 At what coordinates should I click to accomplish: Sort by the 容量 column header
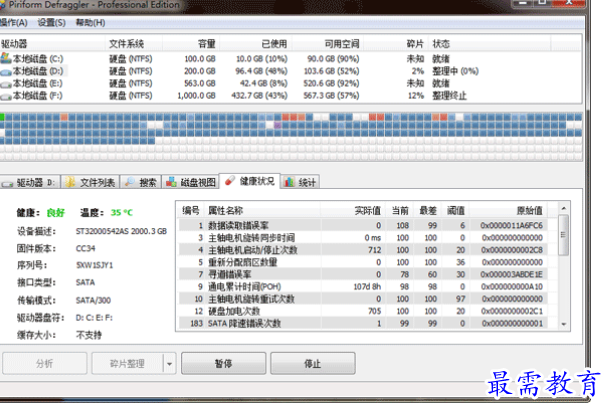191,44
